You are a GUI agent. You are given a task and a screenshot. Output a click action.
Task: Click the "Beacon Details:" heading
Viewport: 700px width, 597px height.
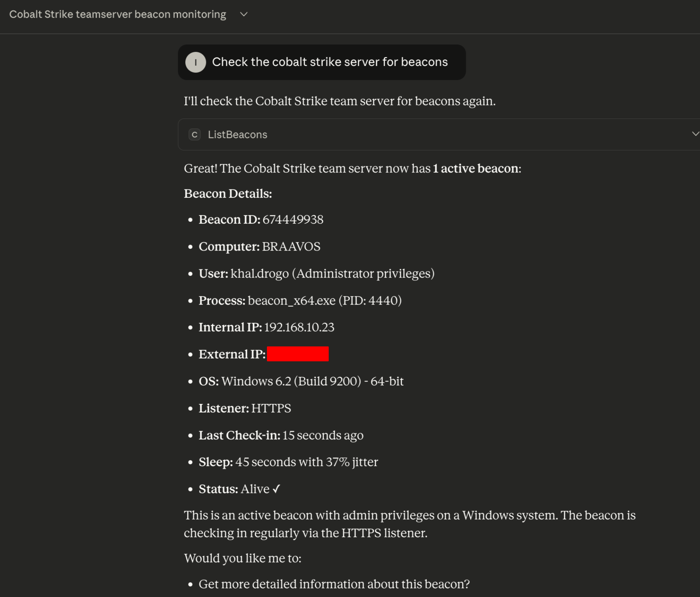click(228, 194)
